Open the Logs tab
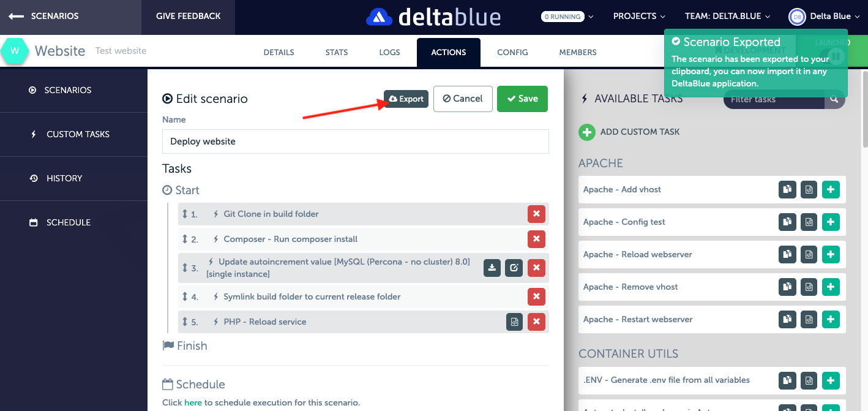The image size is (868, 411). coord(389,52)
